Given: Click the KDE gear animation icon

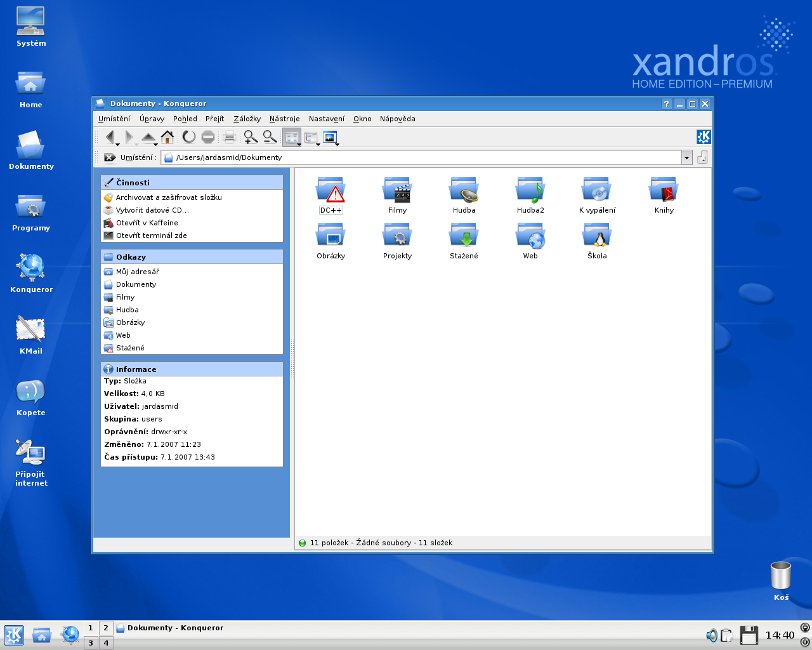Looking at the screenshot, I should [x=704, y=136].
